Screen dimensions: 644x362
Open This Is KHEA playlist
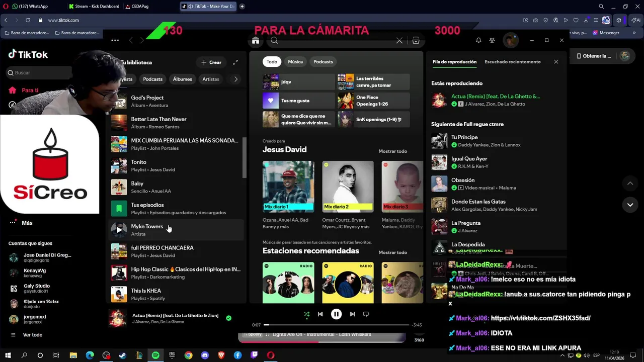click(x=176, y=294)
